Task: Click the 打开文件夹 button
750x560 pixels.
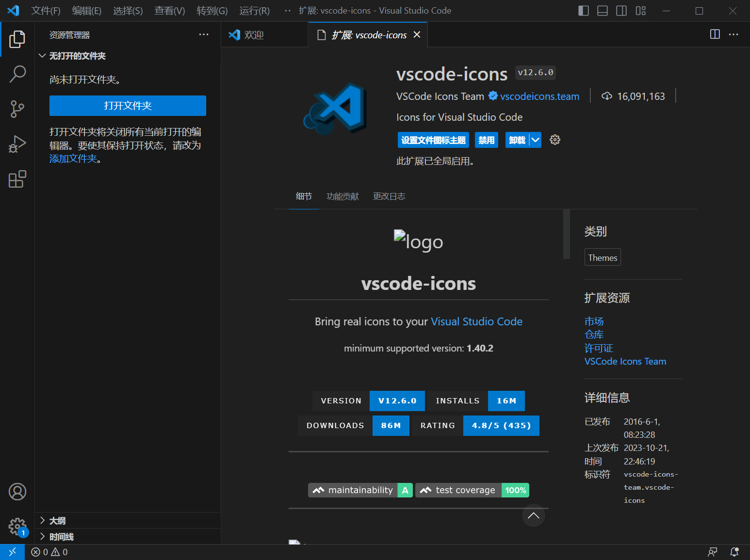Action: pos(128,106)
